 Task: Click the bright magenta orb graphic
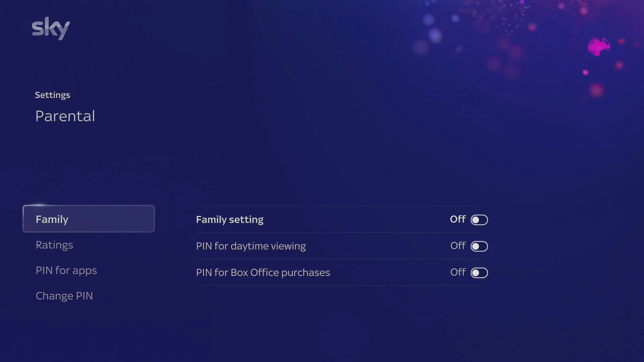[598, 47]
